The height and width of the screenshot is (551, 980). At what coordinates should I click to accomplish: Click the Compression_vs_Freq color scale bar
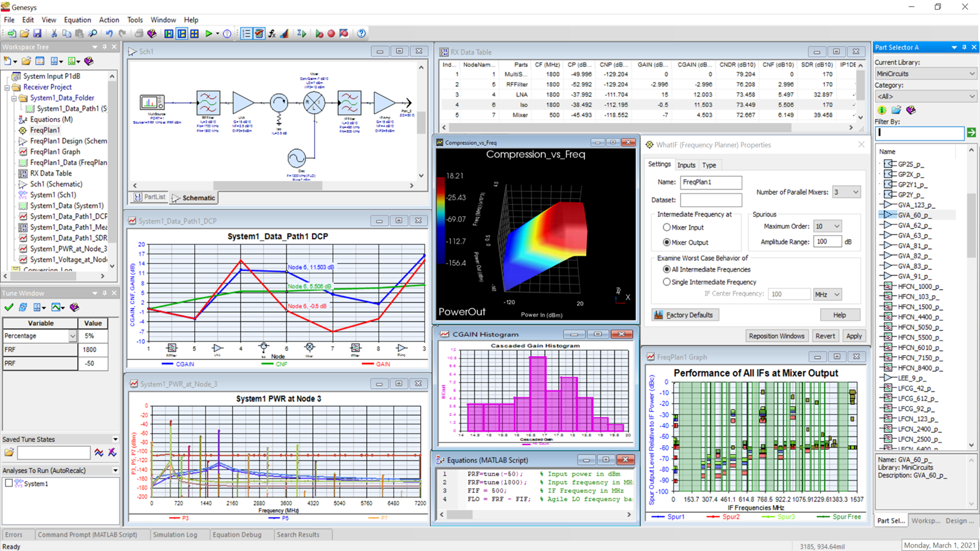pos(440,221)
